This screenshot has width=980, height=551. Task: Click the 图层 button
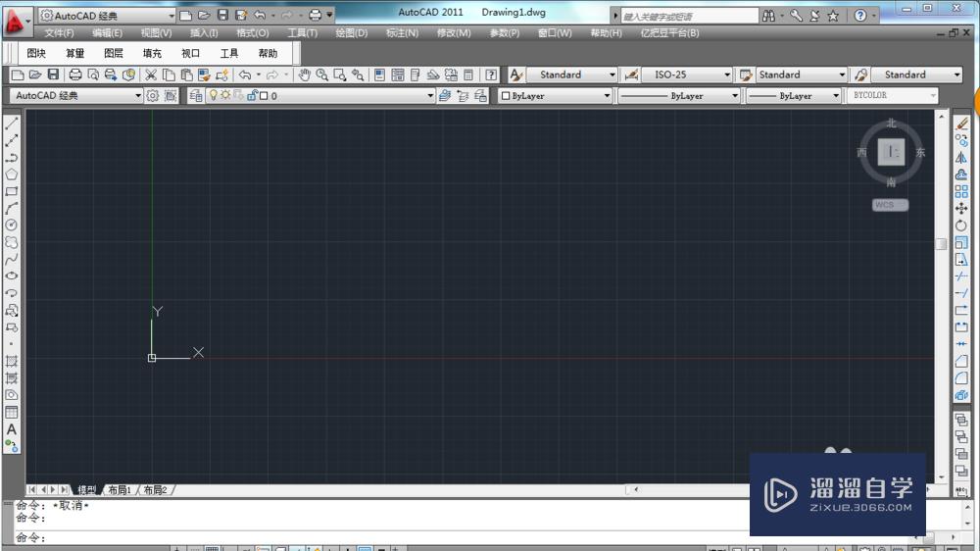(x=114, y=54)
